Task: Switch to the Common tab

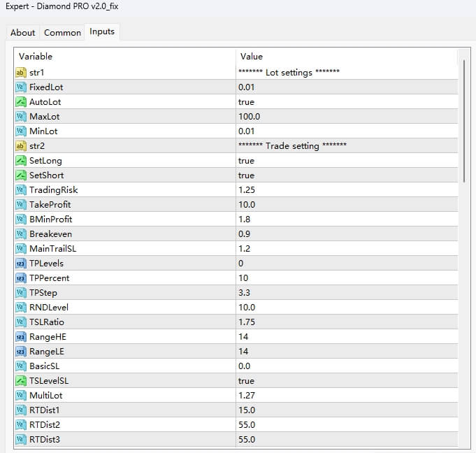Action: (62, 32)
